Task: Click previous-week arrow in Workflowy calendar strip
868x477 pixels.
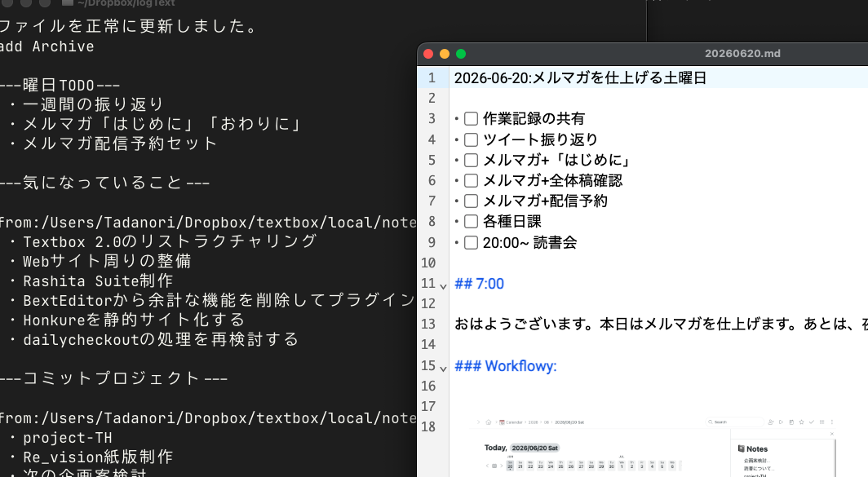Action: pyautogui.click(x=487, y=466)
